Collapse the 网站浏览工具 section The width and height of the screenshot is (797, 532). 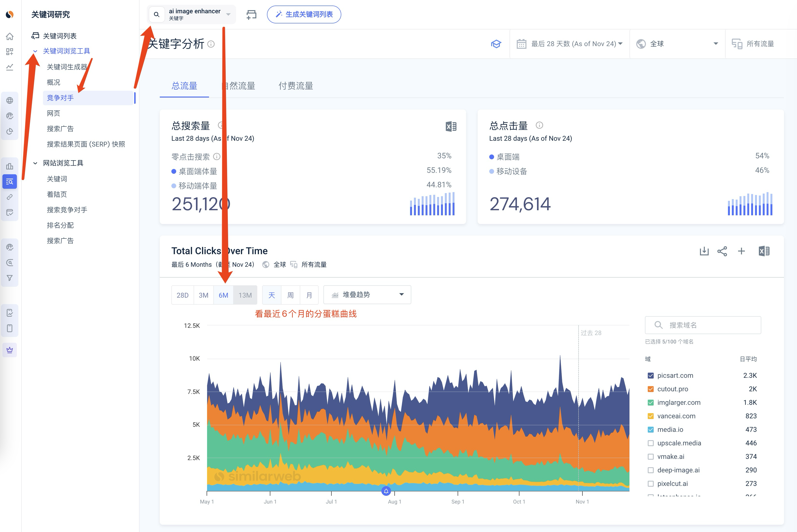pyautogui.click(x=35, y=163)
